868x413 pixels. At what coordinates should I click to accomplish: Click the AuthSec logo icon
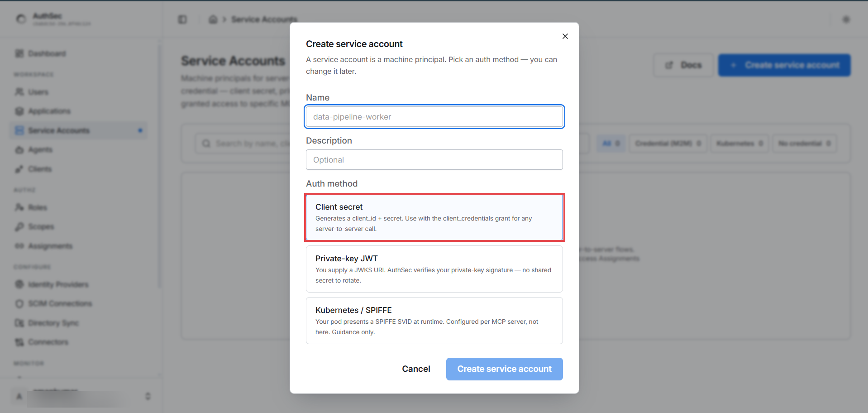[x=21, y=19]
